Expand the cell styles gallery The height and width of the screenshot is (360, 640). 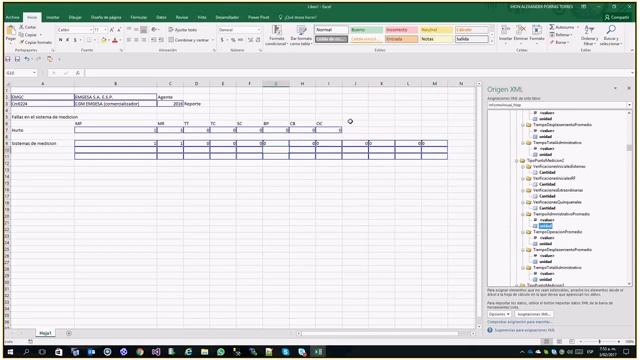[491, 42]
